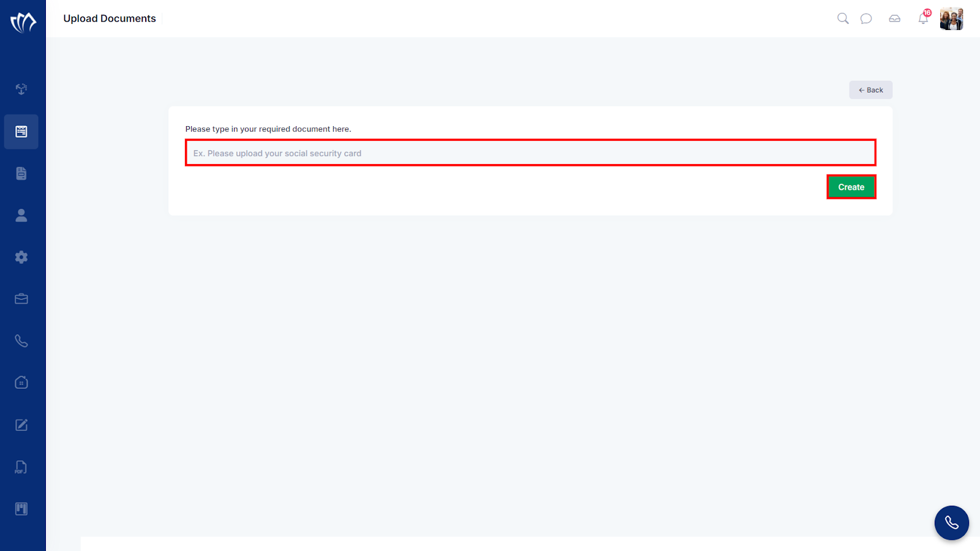Viewport: 980px width, 551px height.
Task: Open the chat bubble icon
Action: click(866, 19)
